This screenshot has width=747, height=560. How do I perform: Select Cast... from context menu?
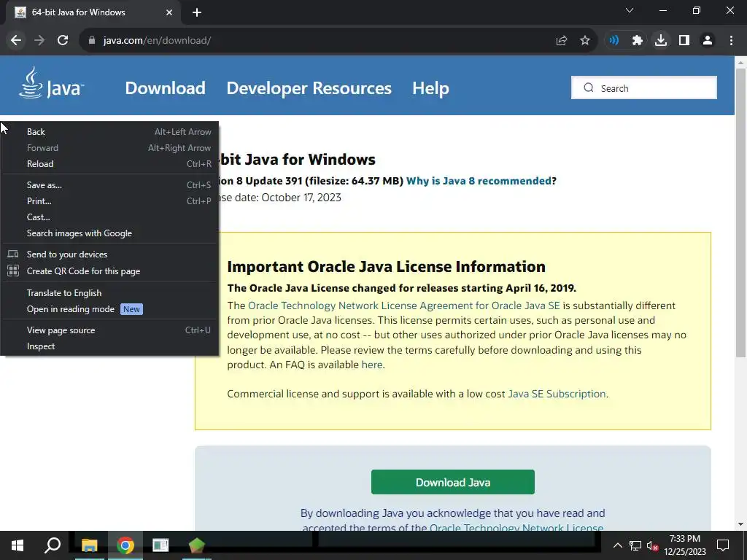pyautogui.click(x=109, y=217)
